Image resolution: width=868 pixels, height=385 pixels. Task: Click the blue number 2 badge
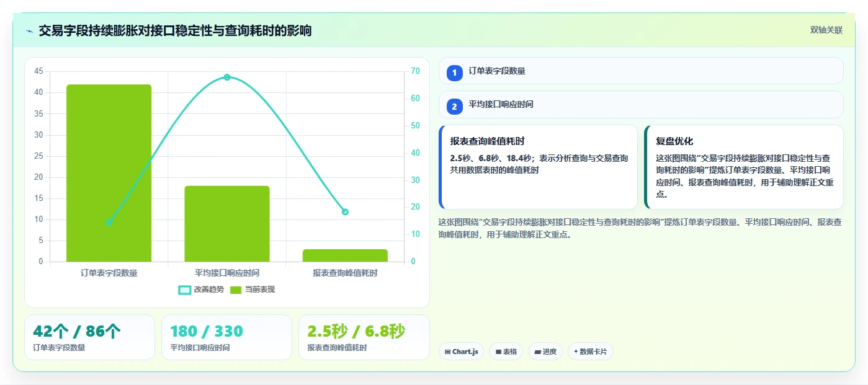click(454, 106)
